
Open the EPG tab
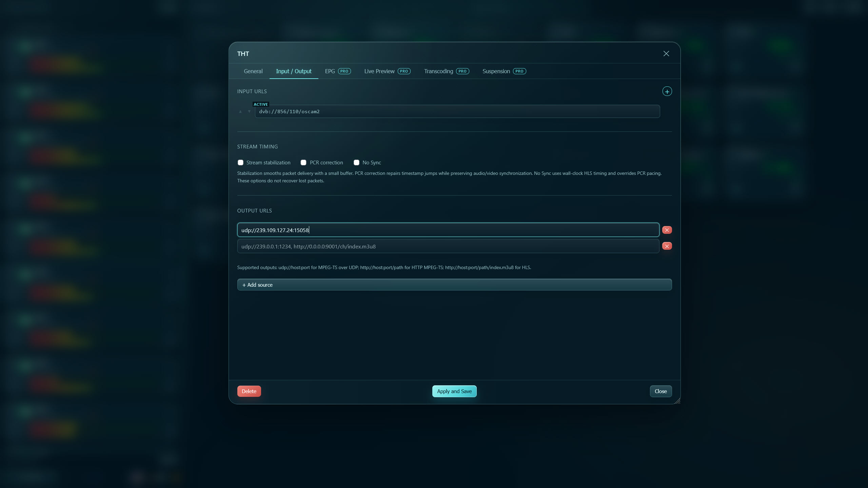pyautogui.click(x=338, y=71)
